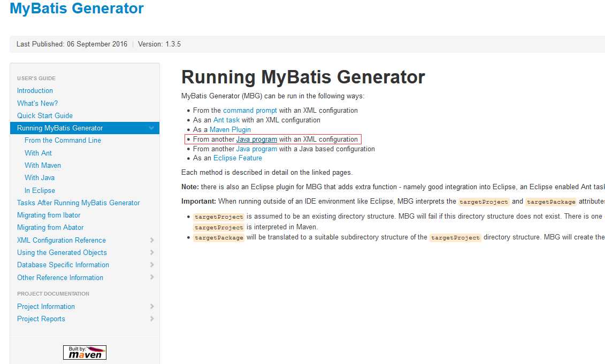Follow Java program link for XML configuration
The image size is (605, 364).
point(257,139)
